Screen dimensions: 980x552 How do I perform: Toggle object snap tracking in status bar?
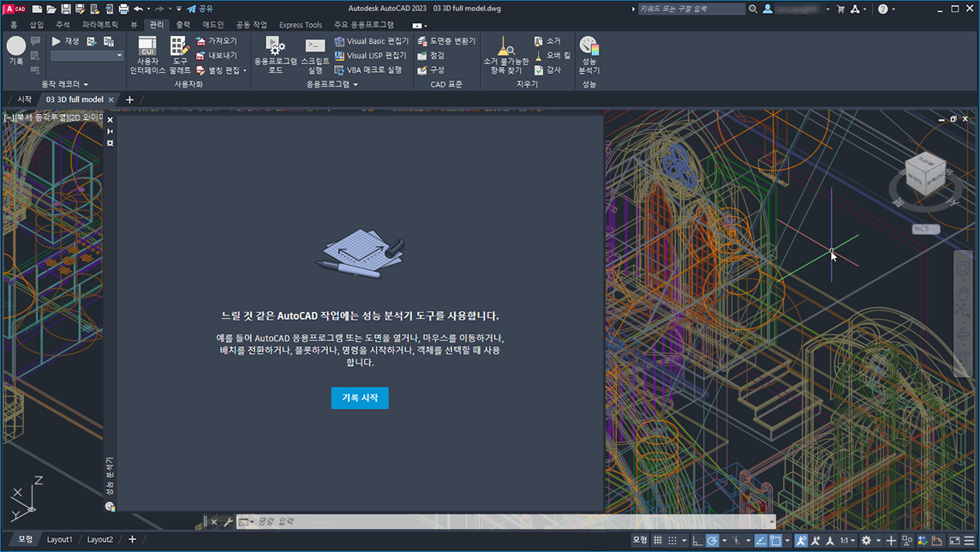click(761, 540)
